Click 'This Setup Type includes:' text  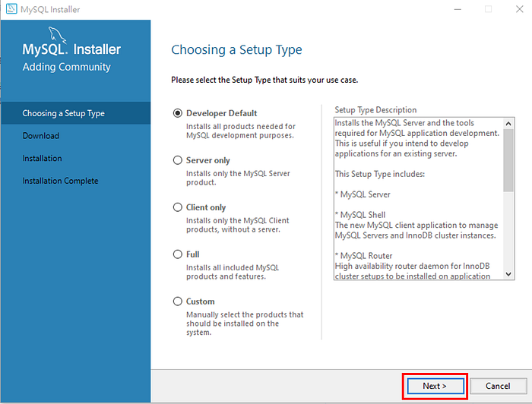tap(380, 174)
